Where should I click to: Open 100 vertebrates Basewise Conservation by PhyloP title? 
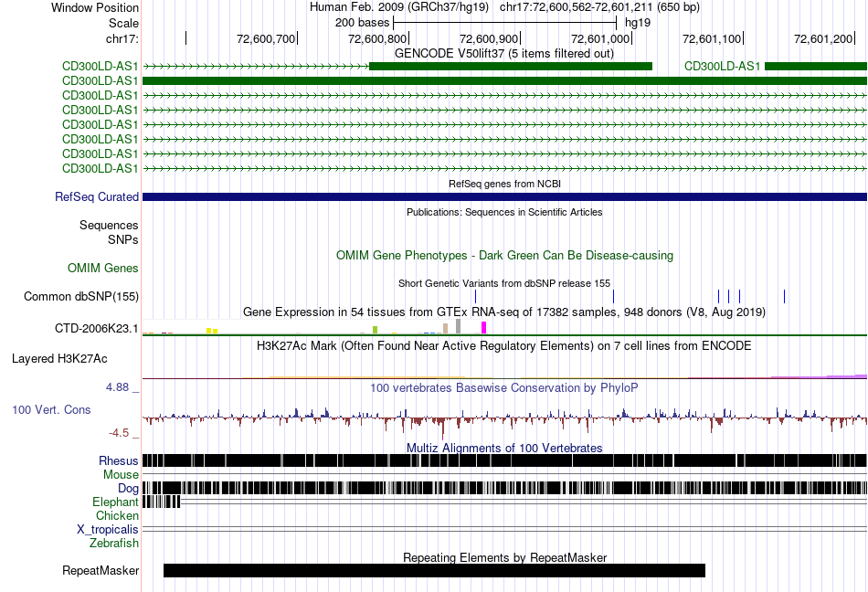(504, 388)
